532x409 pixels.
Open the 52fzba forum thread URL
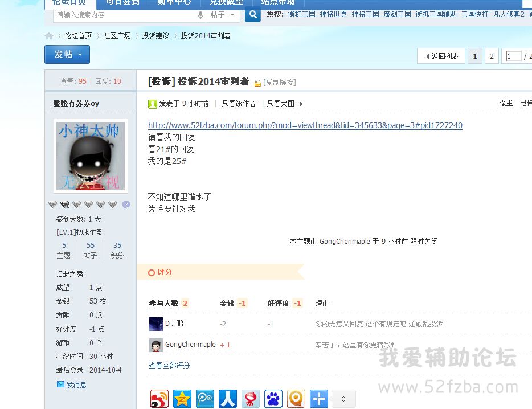point(305,125)
